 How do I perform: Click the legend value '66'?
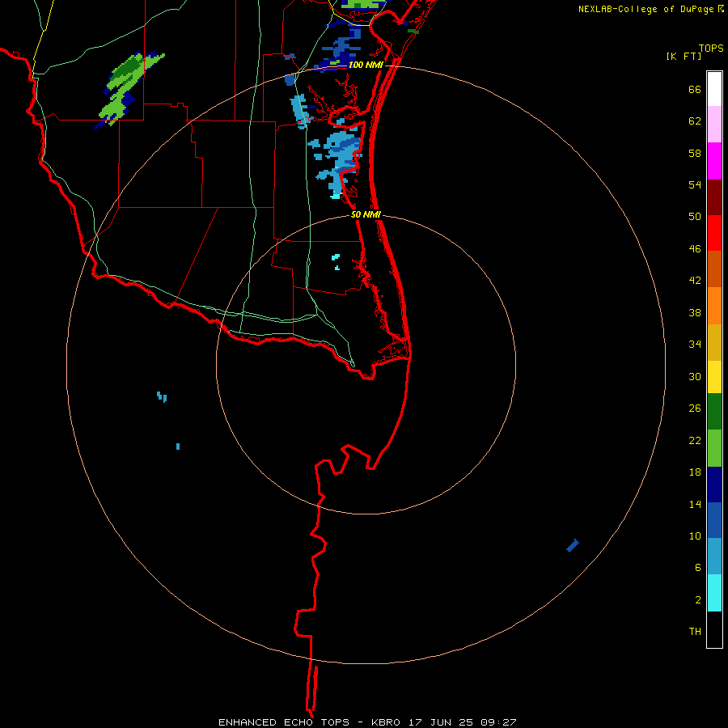[x=695, y=90]
